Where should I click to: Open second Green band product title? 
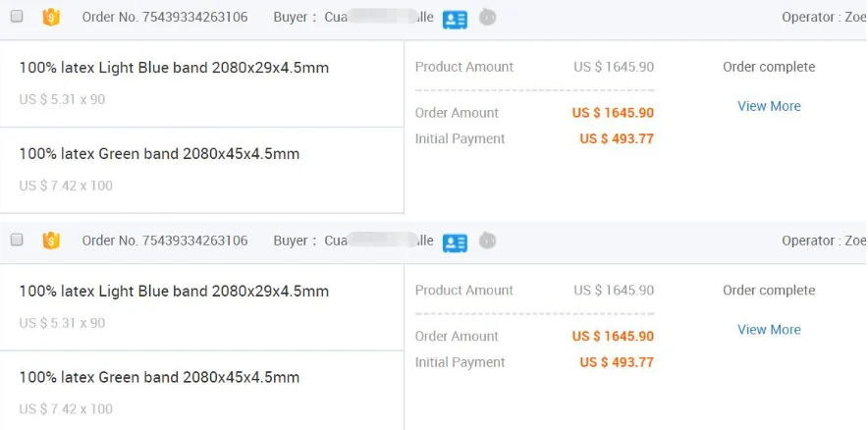[159, 377]
